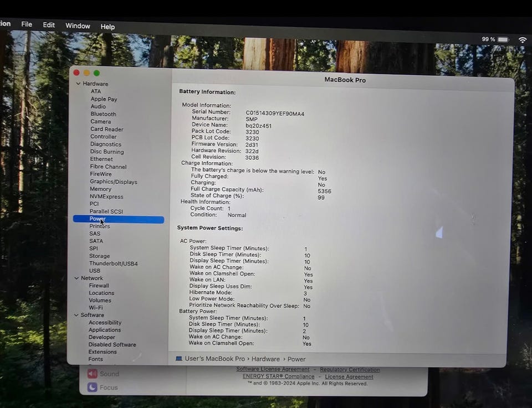The image size is (532, 408).
Task: Select Volumes under Network
Action: pos(100,300)
